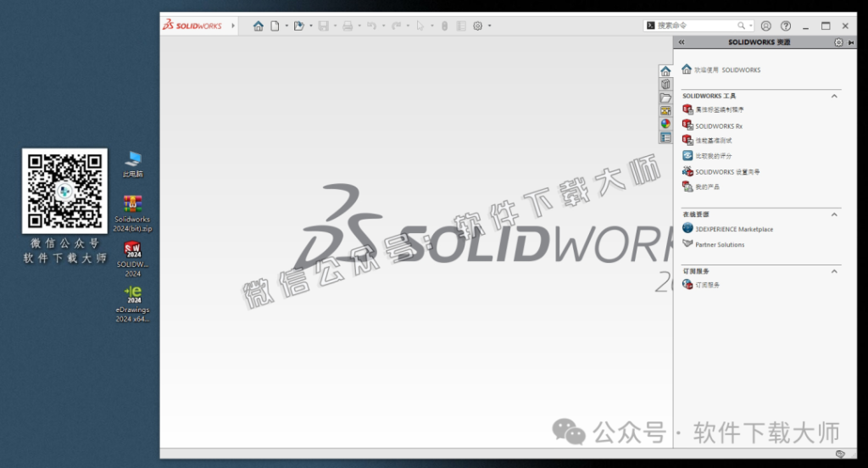Click the SOLIDWORKS 2024 desktop shortcut
The image size is (868, 468).
coord(132,259)
